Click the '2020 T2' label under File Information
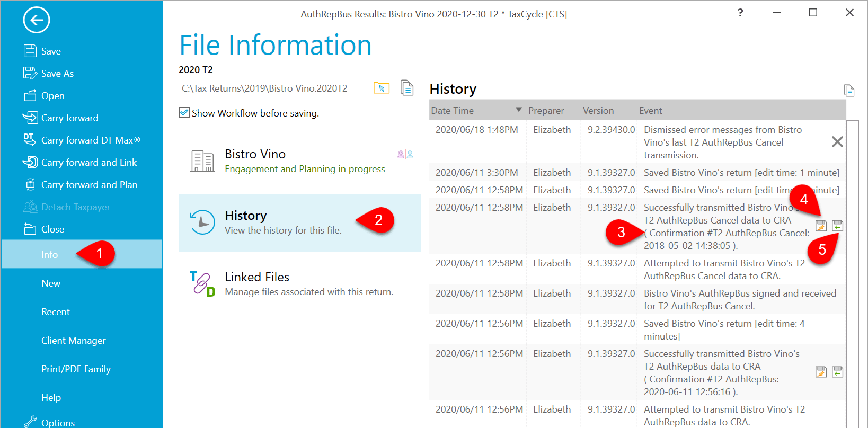Screen dimensions: 868x428 point(196,70)
